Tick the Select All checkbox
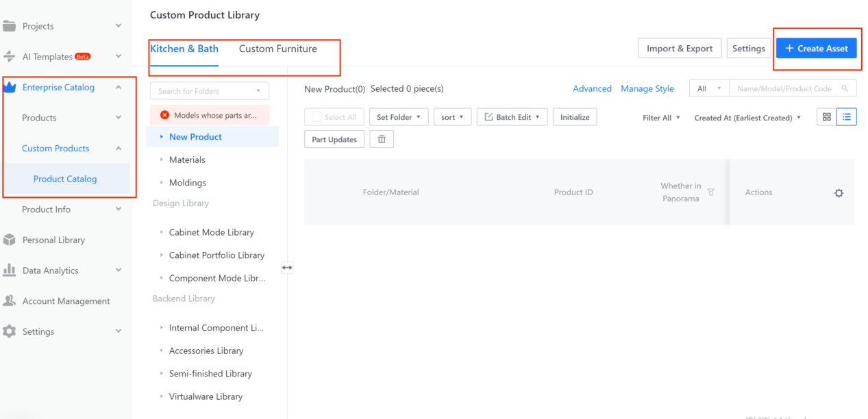 click(x=317, y=117)
